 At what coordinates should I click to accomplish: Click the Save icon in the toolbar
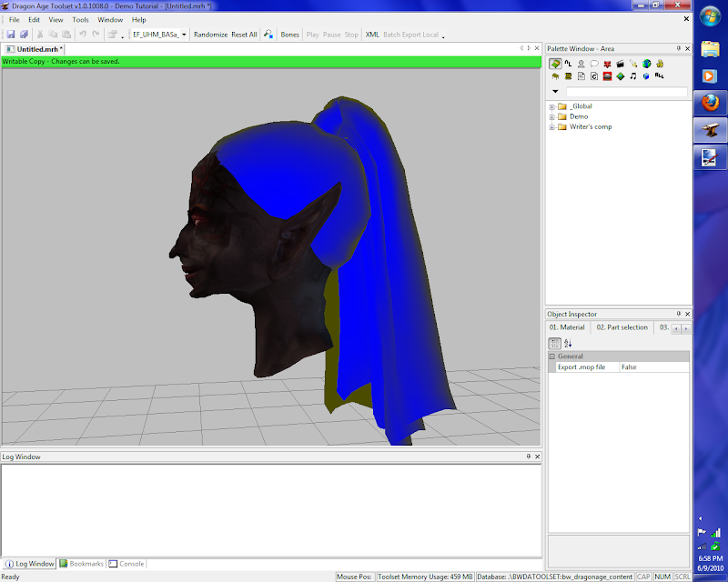pos(11,35)
